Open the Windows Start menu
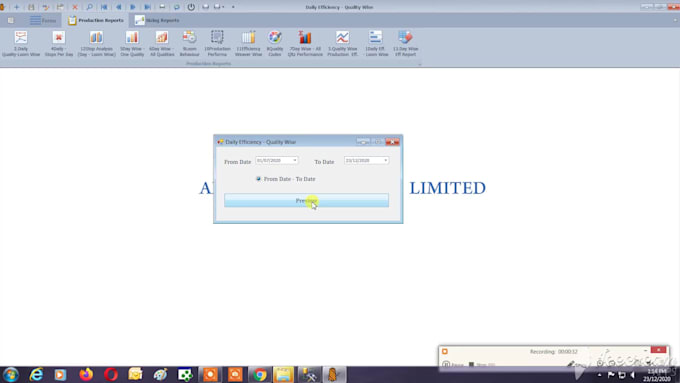 point(10,374)
